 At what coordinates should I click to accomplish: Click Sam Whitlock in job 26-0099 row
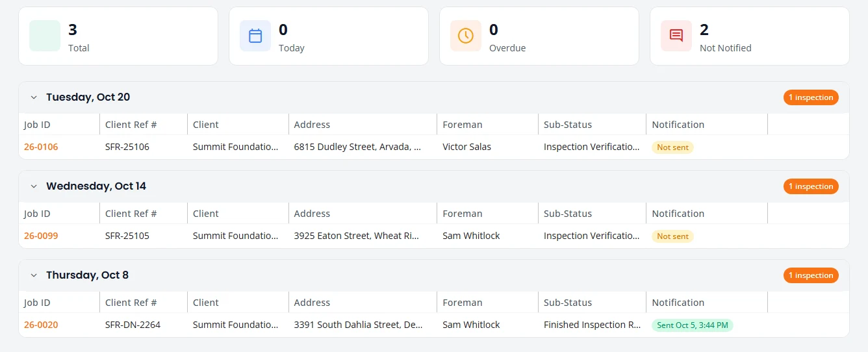(471, 236)
